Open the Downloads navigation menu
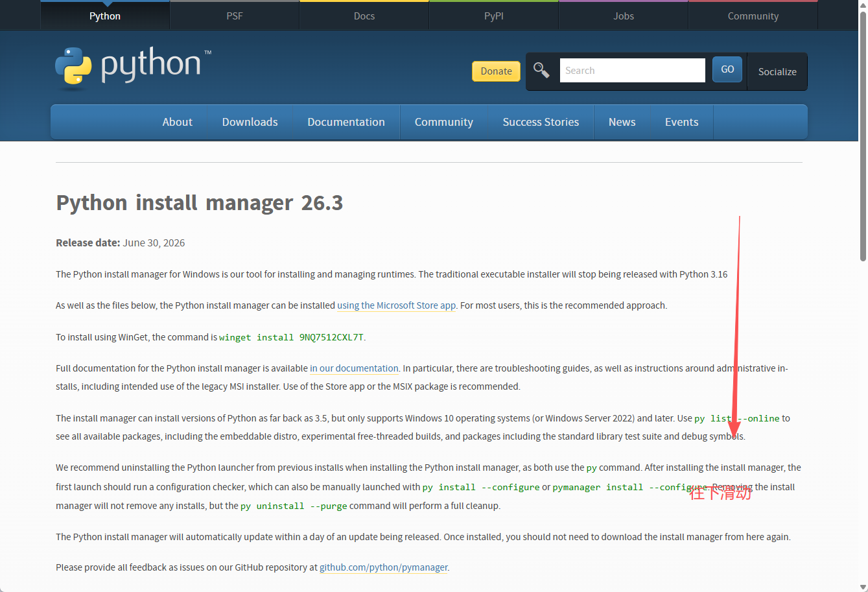This screenshot has height=592, width=868. click(x=250, y=122)
